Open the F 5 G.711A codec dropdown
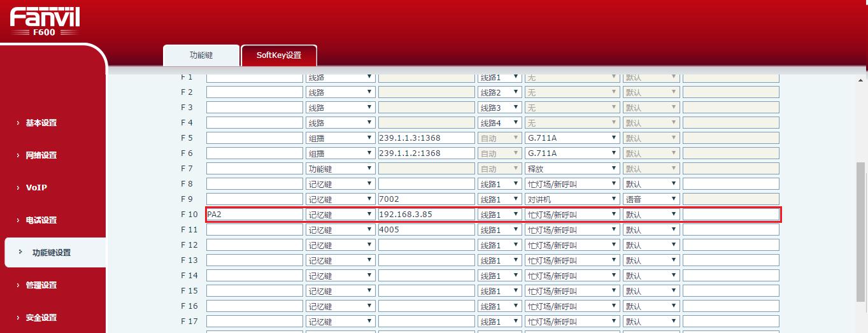This screenshot has height=333, width=868. point(572,138)
